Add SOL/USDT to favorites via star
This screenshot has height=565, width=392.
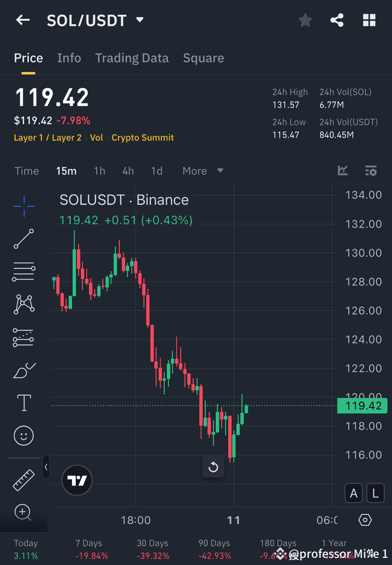[305, 20]
